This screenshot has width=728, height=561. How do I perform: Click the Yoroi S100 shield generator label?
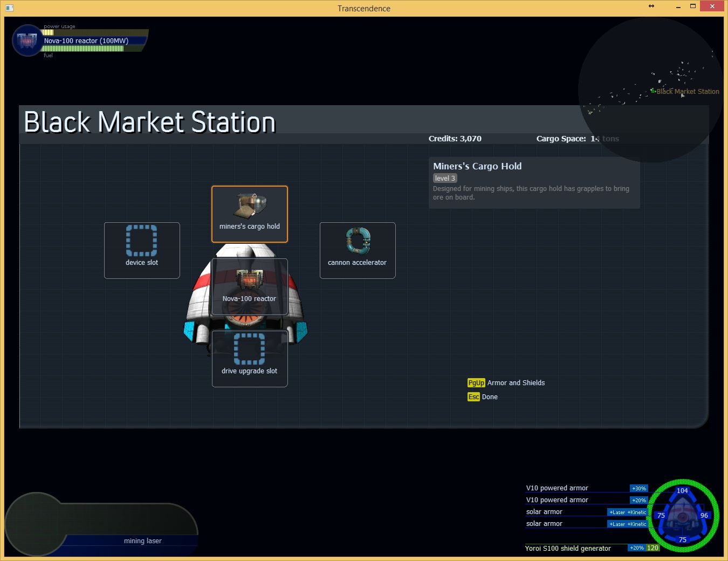point(568,548)
